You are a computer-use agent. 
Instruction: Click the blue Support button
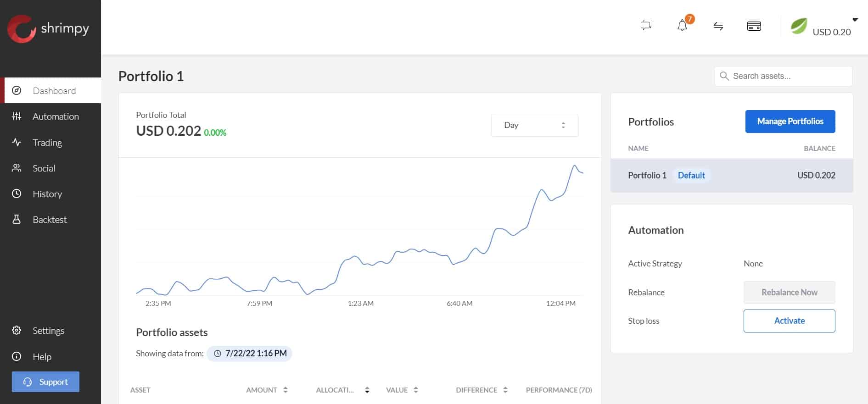[x=45, y=382]
